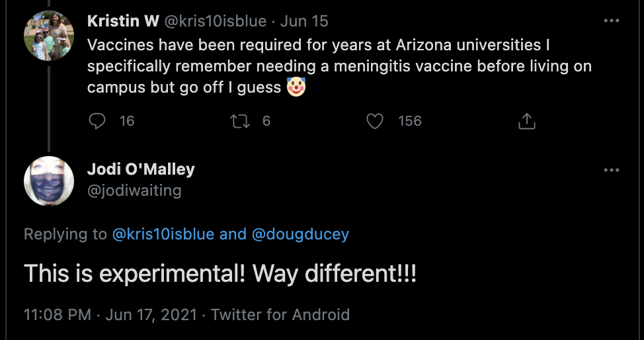Click the @jodiwaiting handle
Viewport: 644px width, 340px height.
click(x=134, y=191)
